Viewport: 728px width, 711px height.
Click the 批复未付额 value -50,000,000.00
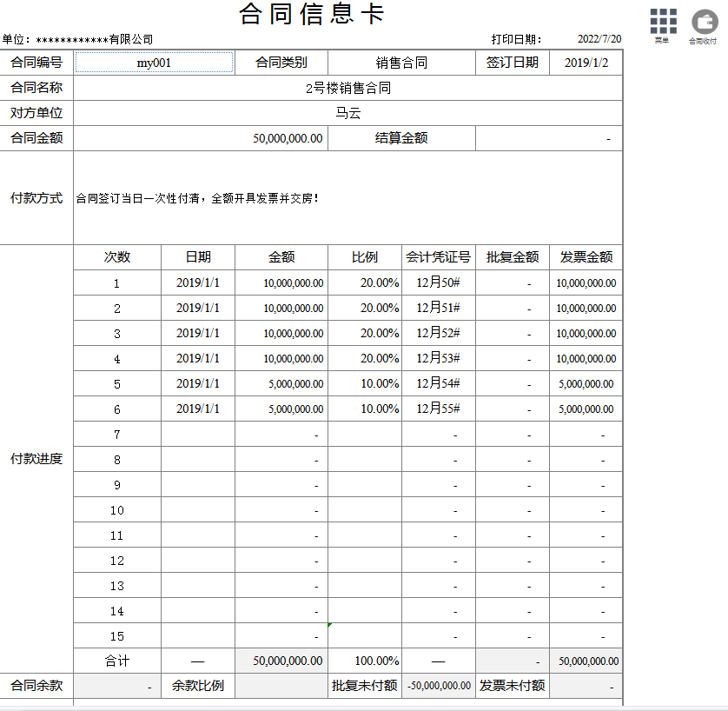coord(437,686)
